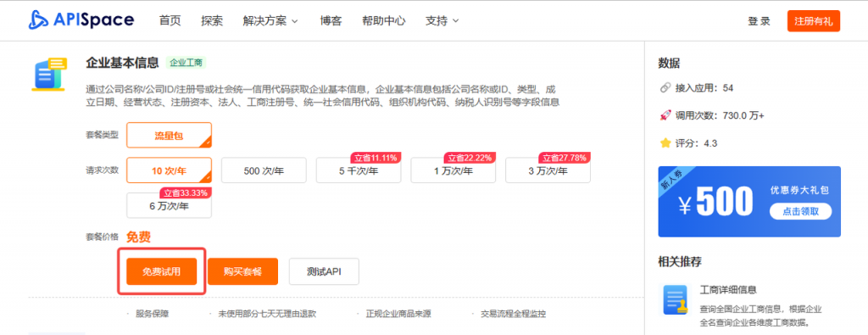The width and height of the screenshot is (868, 335).
Task: Click the 免费试用 button
Action: [x=162, y=271]
